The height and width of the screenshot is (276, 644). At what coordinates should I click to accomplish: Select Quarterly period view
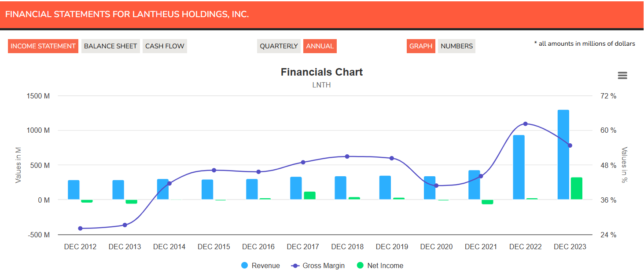click(x=279, y=46)
